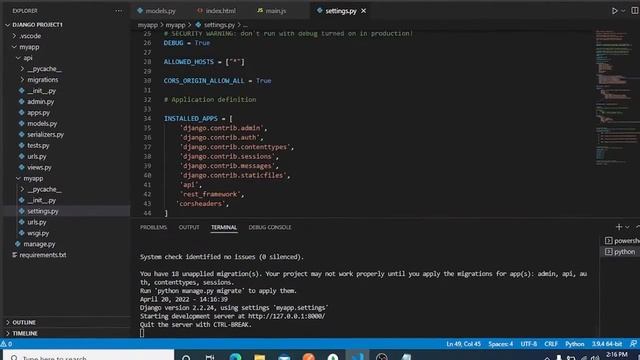Click the python terminal icon in list

(608, 252)
